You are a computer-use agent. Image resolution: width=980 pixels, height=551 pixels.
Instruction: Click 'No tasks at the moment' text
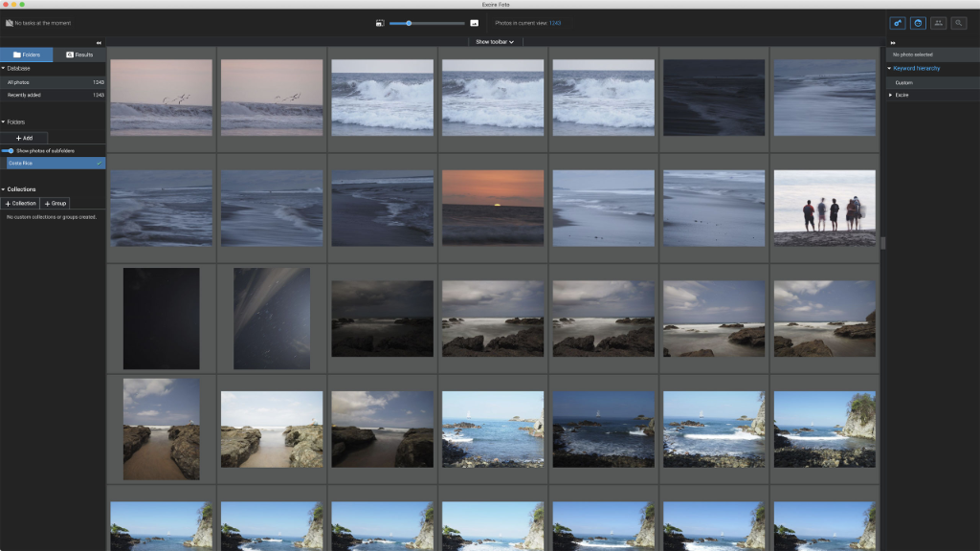tap(42, 23)
